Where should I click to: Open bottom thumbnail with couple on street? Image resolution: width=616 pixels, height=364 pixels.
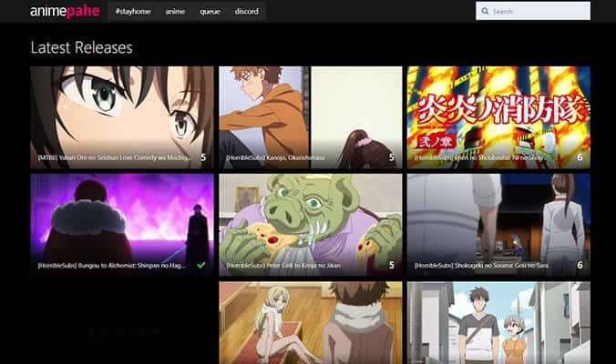pos(498,323)
